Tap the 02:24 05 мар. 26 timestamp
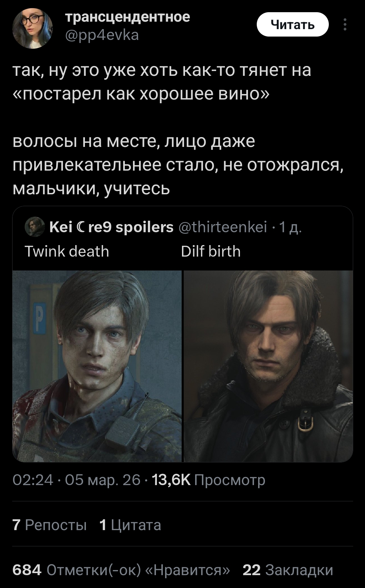The height and width of the screenshot is (588, 365). (76, 480)
